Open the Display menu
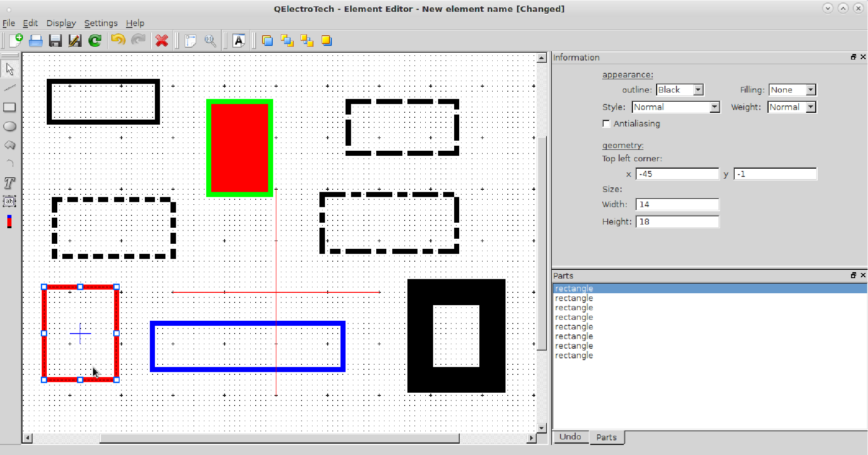 click(61, 23)
